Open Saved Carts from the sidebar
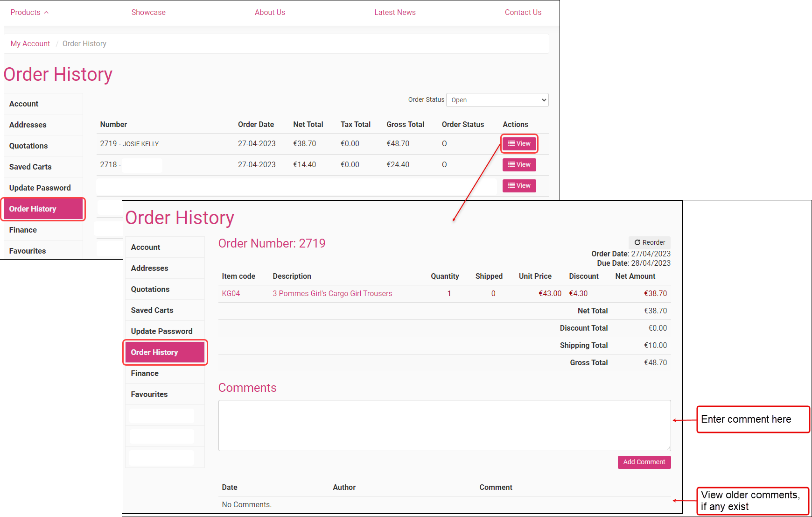The height and width of the screenshot is (517, 812). pos(30,167)
